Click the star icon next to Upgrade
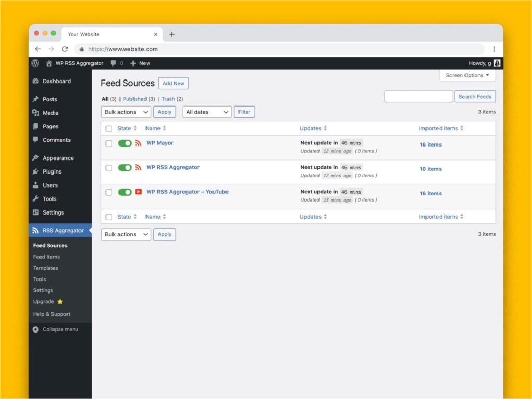This screenshot has height=399, width=532. (60, 301)
